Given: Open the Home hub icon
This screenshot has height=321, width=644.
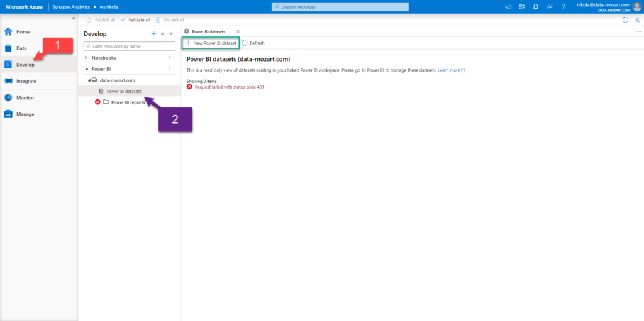Looking at the screenshot, I should pyautogui.click(x=8, y=31).
